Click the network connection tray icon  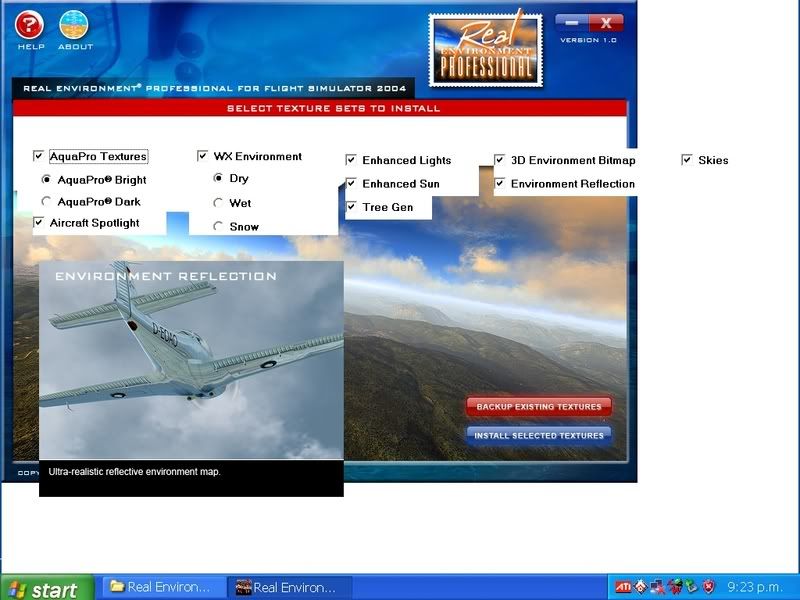click(657, 587)
